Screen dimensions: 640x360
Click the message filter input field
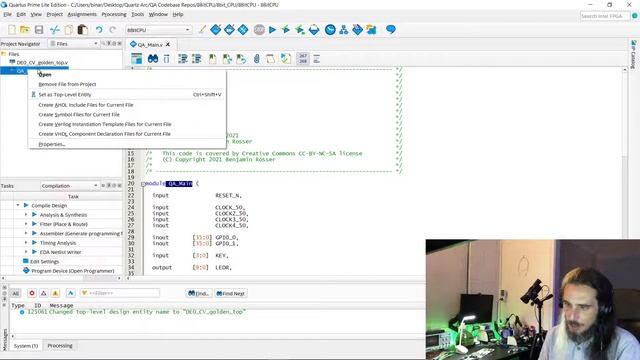[x=120, y=293]
